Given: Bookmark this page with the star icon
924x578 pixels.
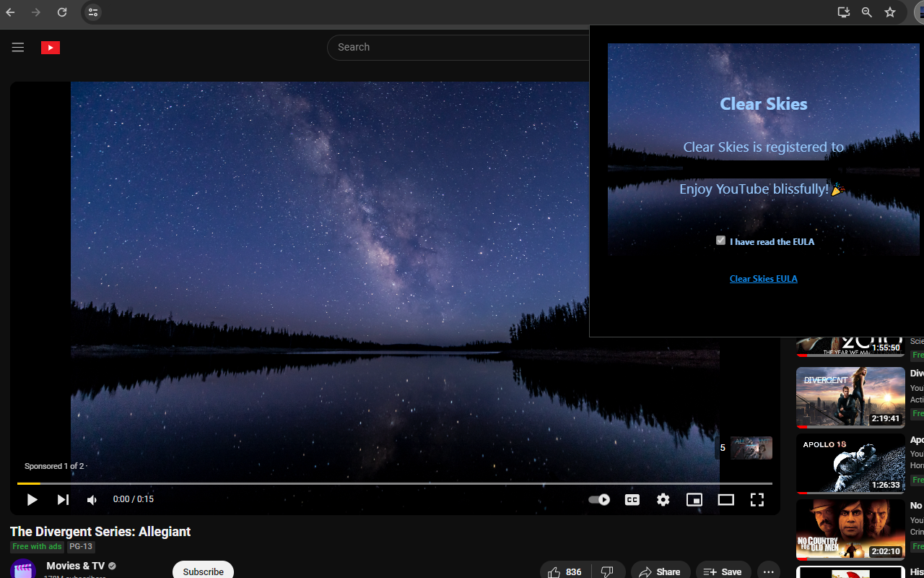Looking at the screenshot, I should pos(890,12).
